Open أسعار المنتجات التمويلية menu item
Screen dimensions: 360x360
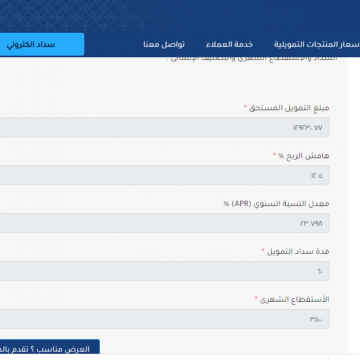point(317,44)
